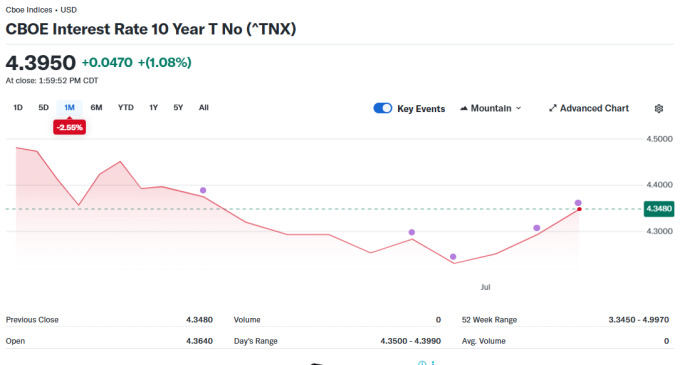Image resolution: width=680 pixels, height=365 pixels.
Task: Select the 1D time range tab
Action: [18, 108]
